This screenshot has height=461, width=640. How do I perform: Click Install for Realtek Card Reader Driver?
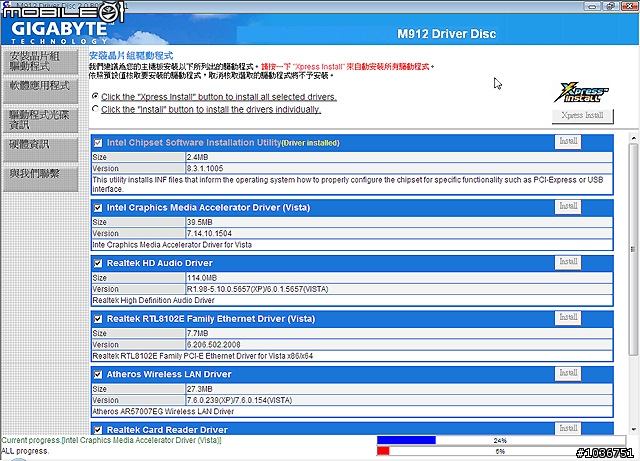pos(568,428)
